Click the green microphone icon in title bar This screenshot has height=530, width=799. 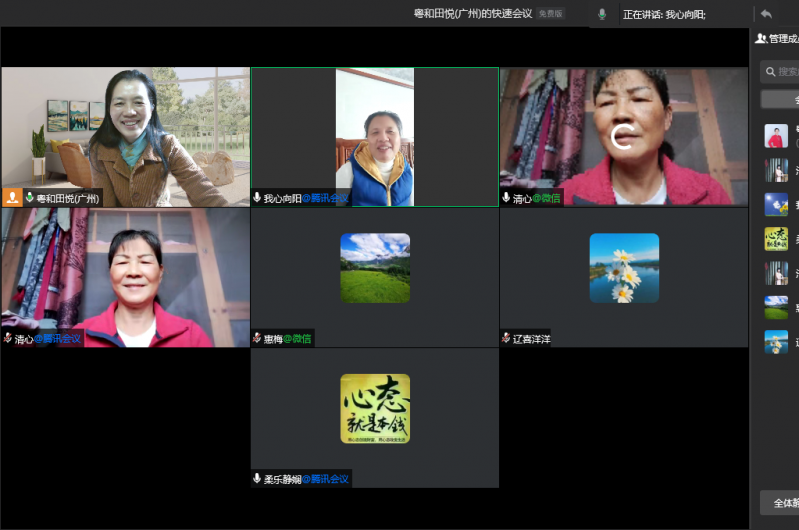(x=602, y=14)
